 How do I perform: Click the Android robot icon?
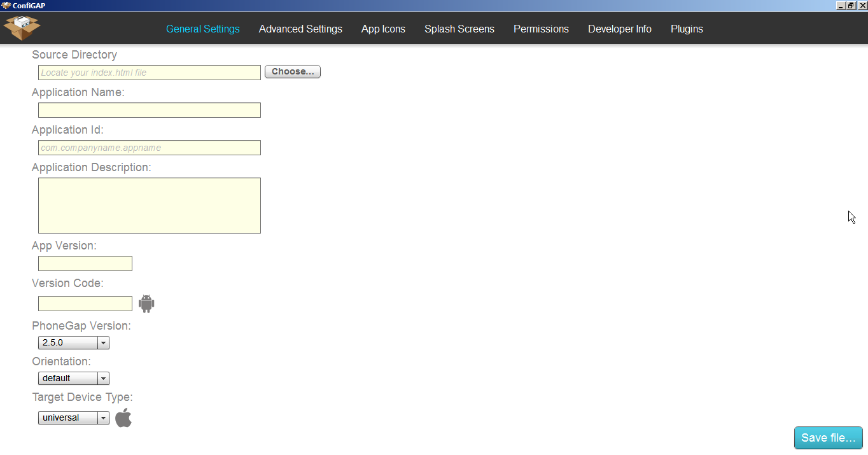point(146,304)
